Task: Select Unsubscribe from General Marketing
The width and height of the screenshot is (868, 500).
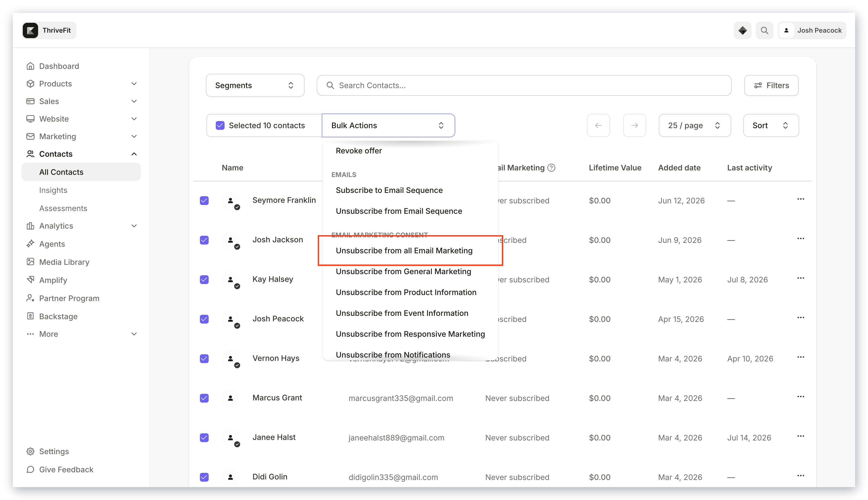Action: 403,271
